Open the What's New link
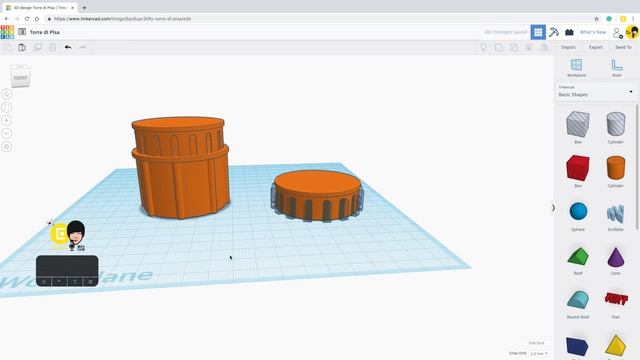Viewport: 640px width, 360px height. (593, 32)
